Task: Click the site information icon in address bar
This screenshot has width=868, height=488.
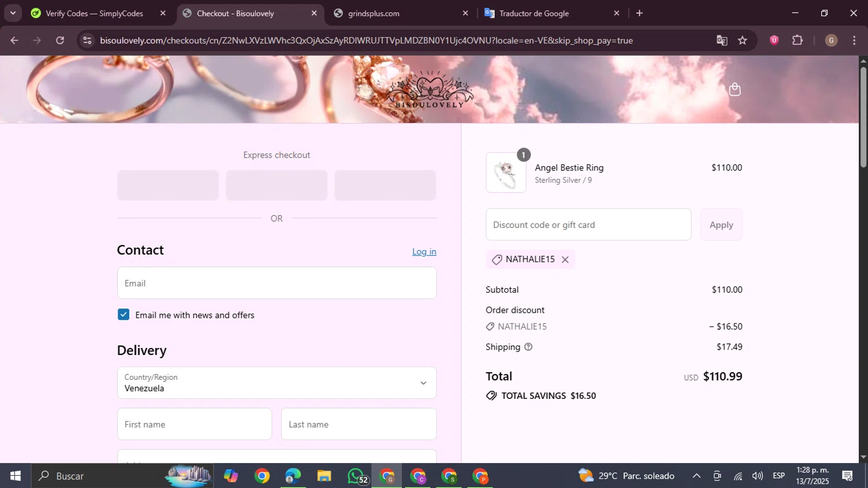Action: [87, 41]
